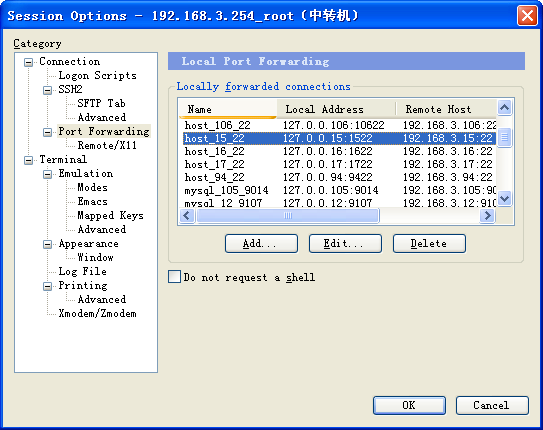Select the mysql_12_9107 forwarding entry
This screenshot has height=430, width=543.
tap(339, 203)
